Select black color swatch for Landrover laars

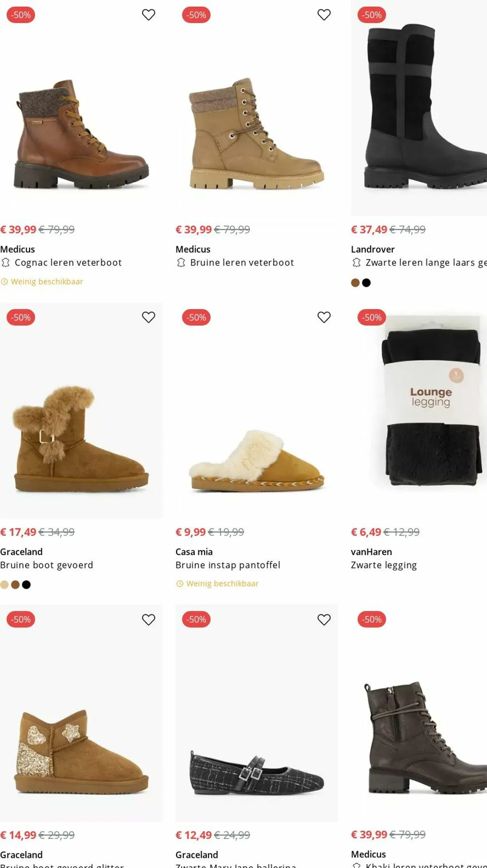click(x=366, y=283)
